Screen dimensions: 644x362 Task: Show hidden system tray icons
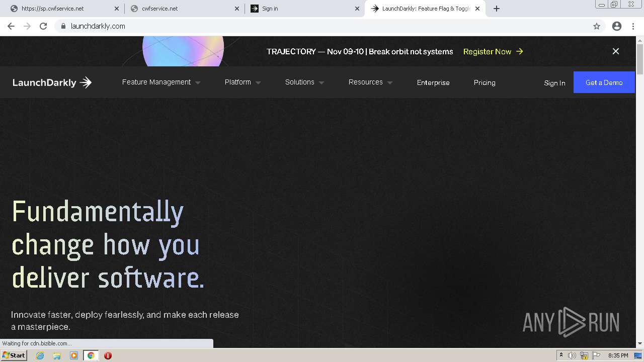561,355
